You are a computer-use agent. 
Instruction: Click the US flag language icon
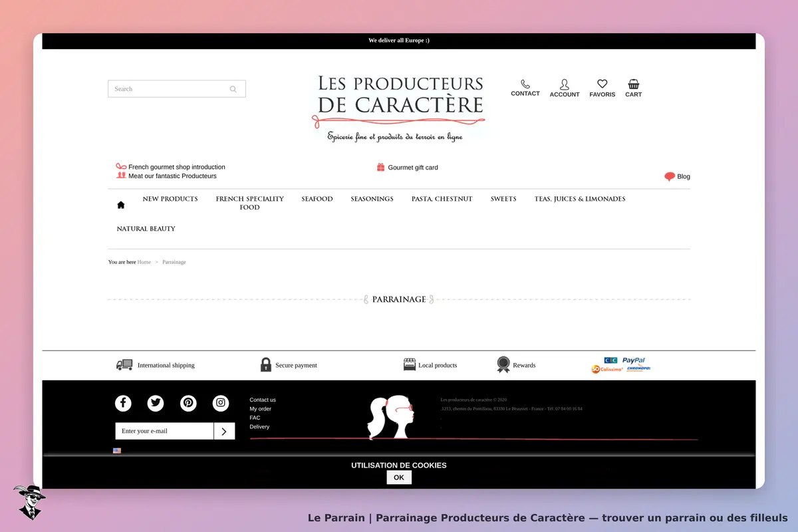point(117,451)
